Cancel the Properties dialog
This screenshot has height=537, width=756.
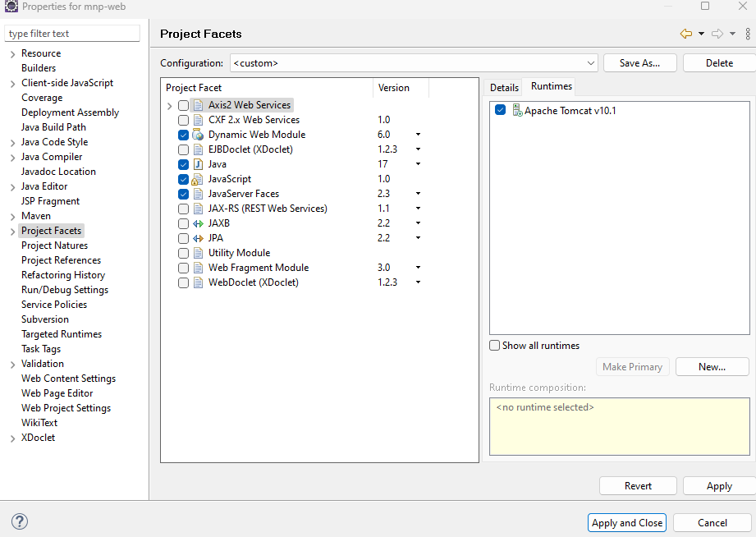pyautogui.click(x=712, y=522)
